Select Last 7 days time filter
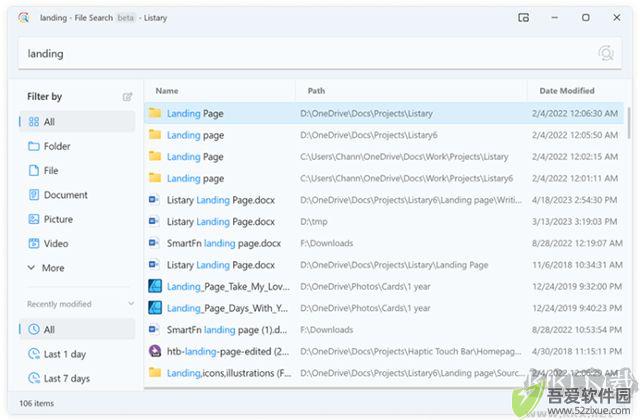640x420 pixels. tap(77, 378)
